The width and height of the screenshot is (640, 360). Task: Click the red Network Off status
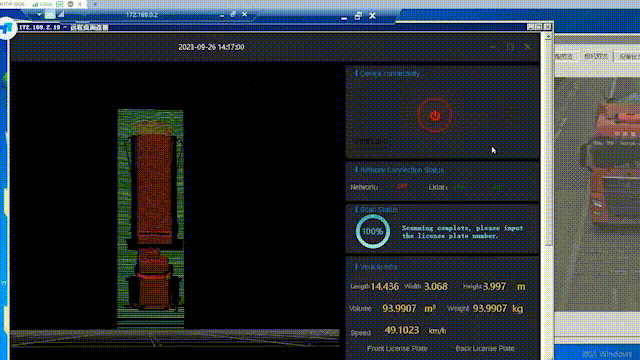[x=402, y=187]
